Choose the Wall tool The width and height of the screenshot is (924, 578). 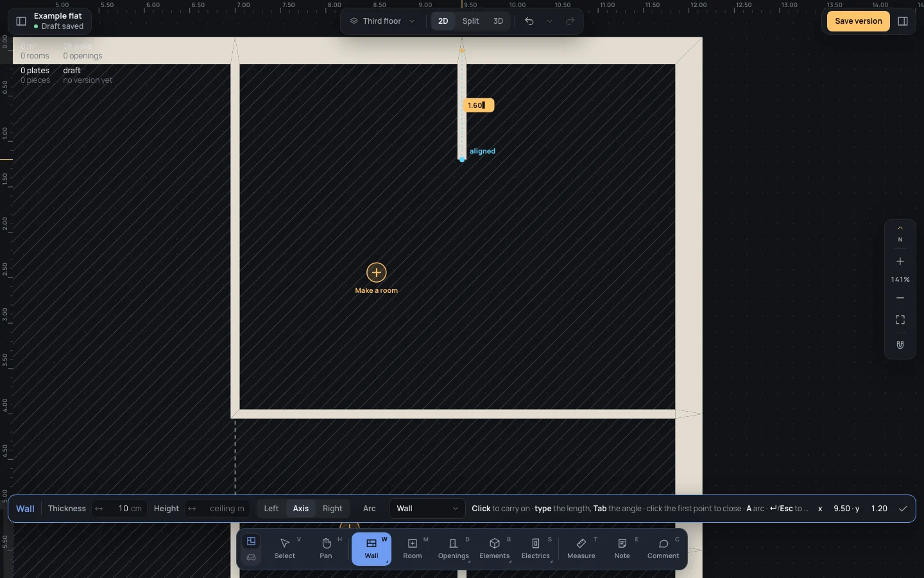[372, 549]
